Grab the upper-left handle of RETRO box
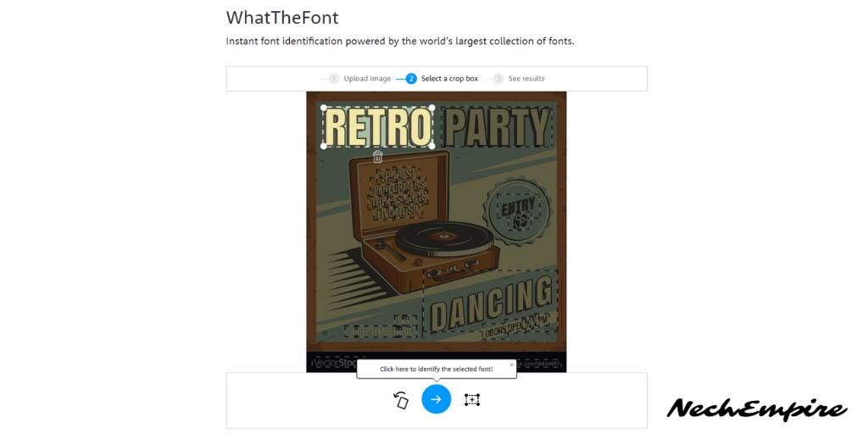The image size is (868, 434). coord(324,108)
